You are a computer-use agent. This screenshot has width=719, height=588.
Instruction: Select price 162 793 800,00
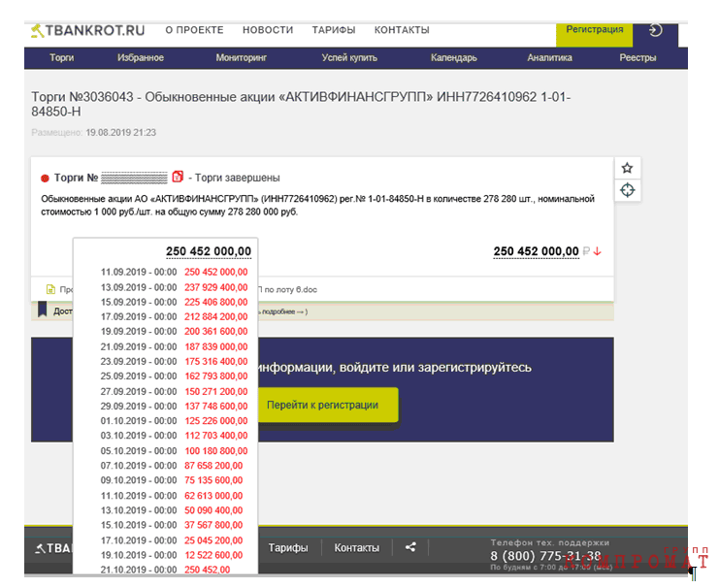[x=216, y=376]
